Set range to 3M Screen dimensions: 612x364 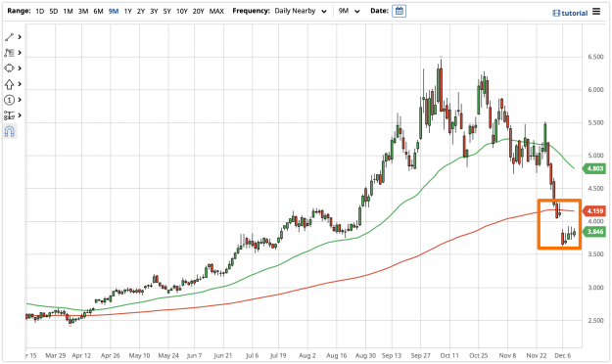[x=83, y=12]
